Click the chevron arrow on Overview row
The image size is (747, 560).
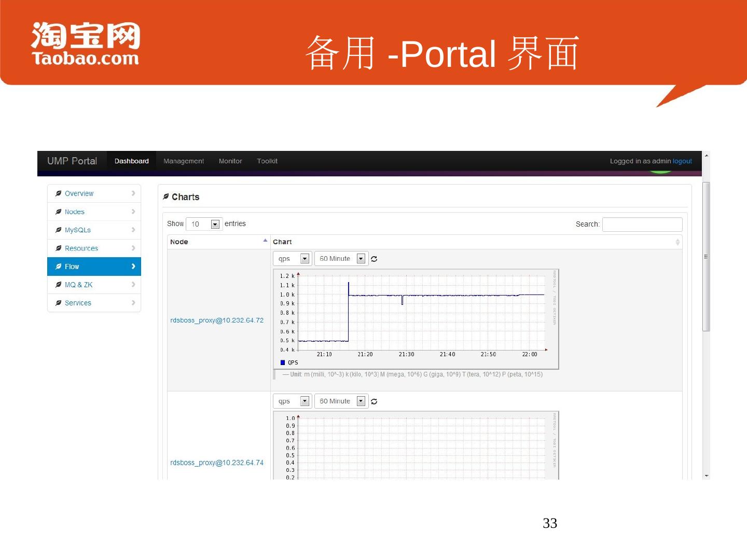[133, 193]
